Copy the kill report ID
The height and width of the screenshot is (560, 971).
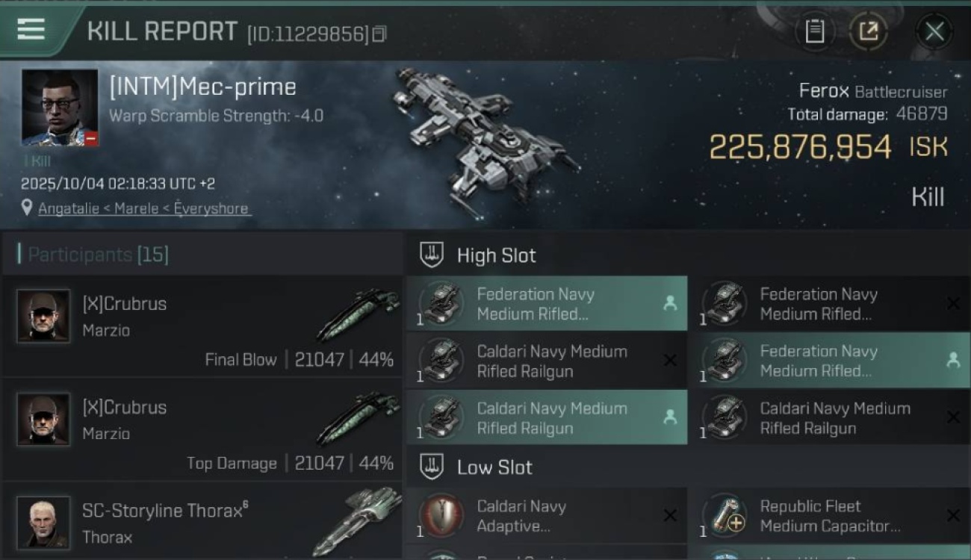(379, 34)
